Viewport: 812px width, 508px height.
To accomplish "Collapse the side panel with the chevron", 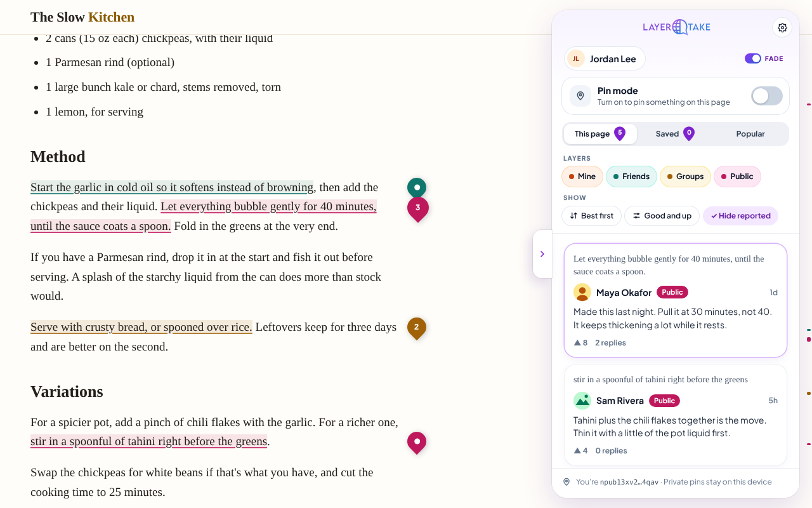I will point(542,254).
